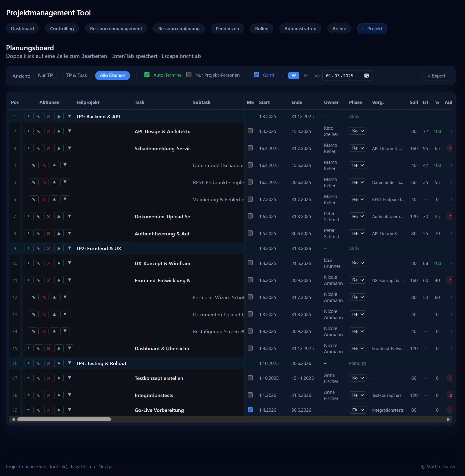Screen dimensions: 465x476
Task: Delete the TP3: Testing & Rollout row
Action: click(49, 363)
